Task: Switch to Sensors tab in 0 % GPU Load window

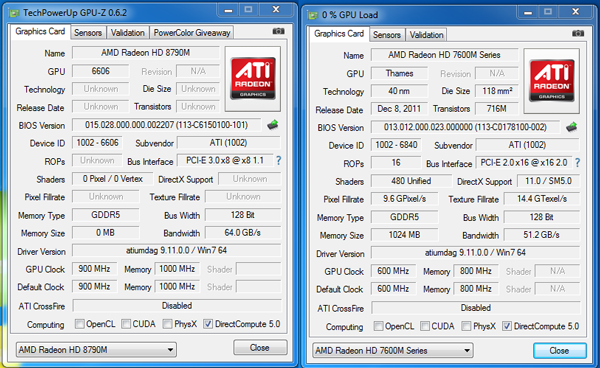Action: [x=387, y=35]
